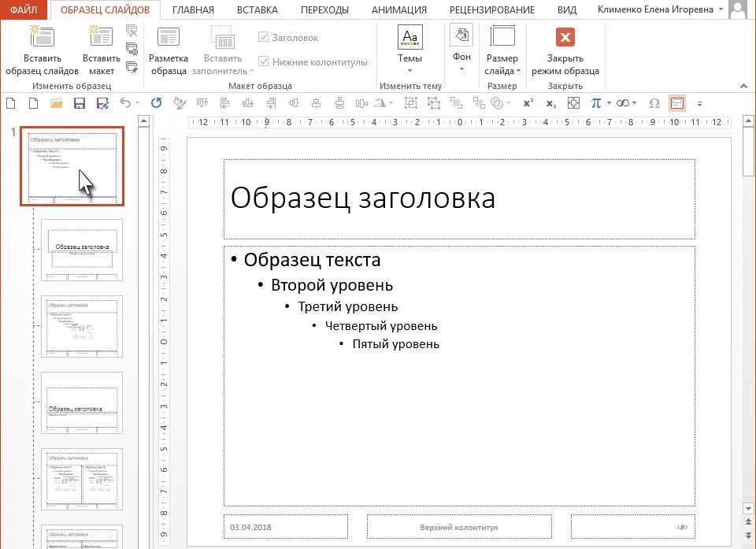Click the merge shapes circles icon
The height and width of the screenshot is (549, 756).
pyautogui.click(x=497, y=102)
